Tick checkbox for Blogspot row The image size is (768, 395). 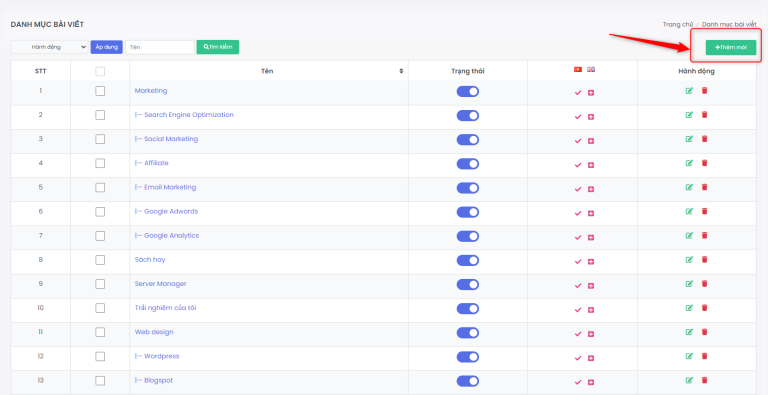(x=100, y=380)
